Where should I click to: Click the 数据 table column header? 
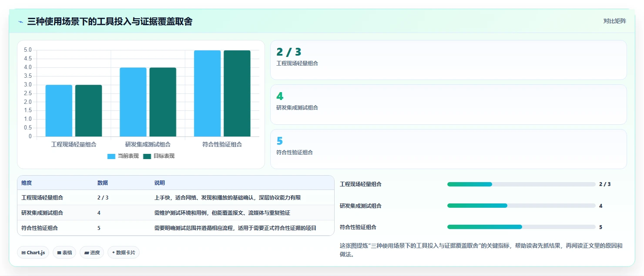pos(103,183)
